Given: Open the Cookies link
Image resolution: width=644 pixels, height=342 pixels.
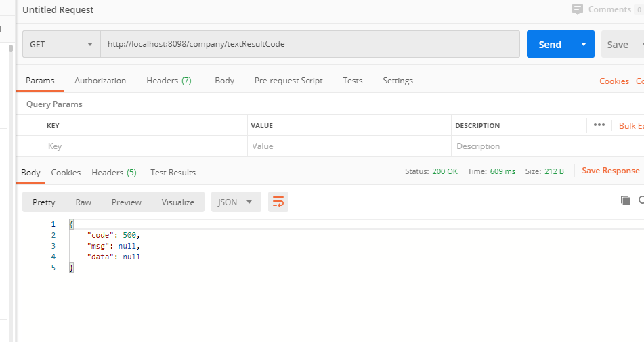Looking at the screenshot, I should pyautogui.click(x=614, y=81).
